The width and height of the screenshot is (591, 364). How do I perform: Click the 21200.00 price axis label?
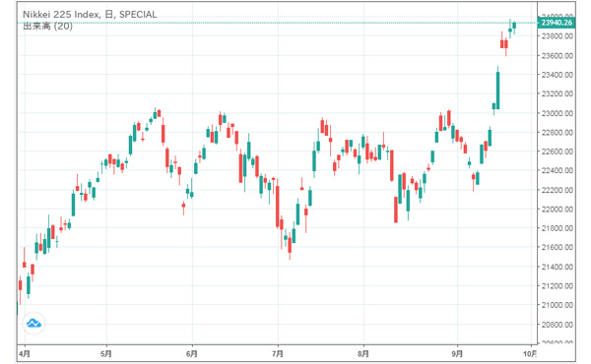point(558,285)
